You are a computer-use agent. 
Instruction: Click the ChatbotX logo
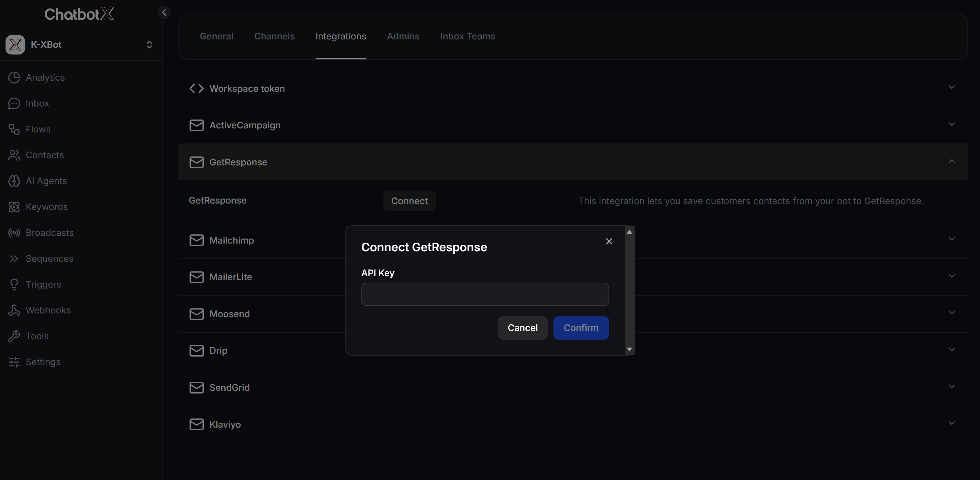79,14
